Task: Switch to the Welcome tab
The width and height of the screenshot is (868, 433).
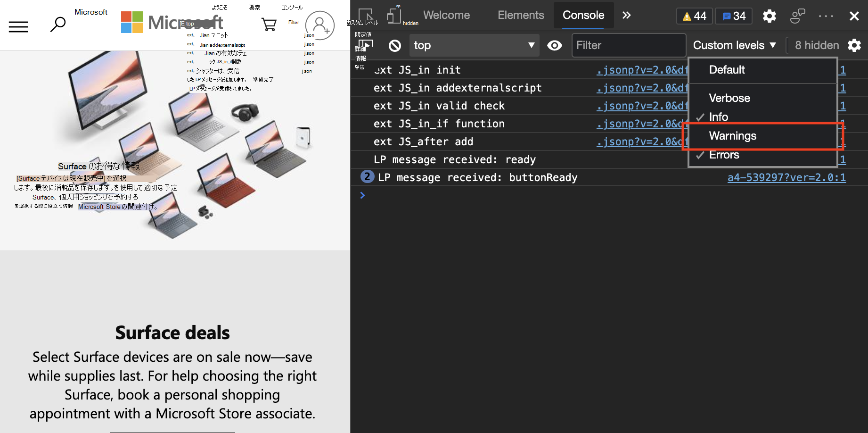Action: tap(446, 15)
